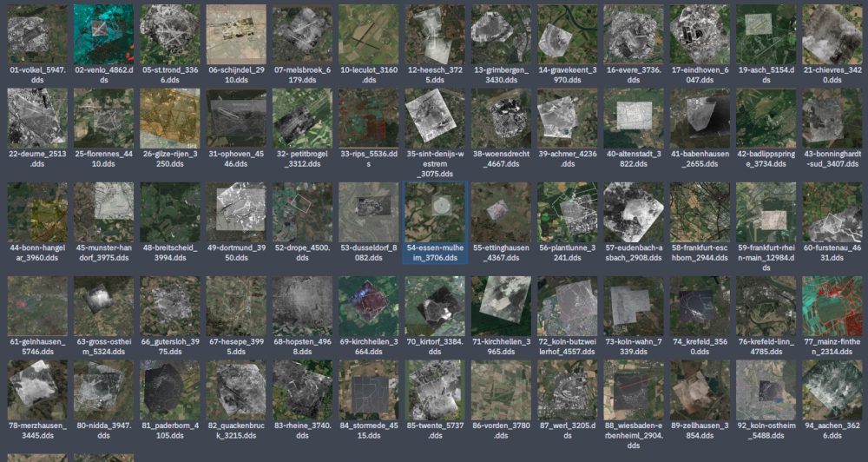Select 19-asch_5154.dds file
Screen dimensions: 868x462
(x=766, y=35)
